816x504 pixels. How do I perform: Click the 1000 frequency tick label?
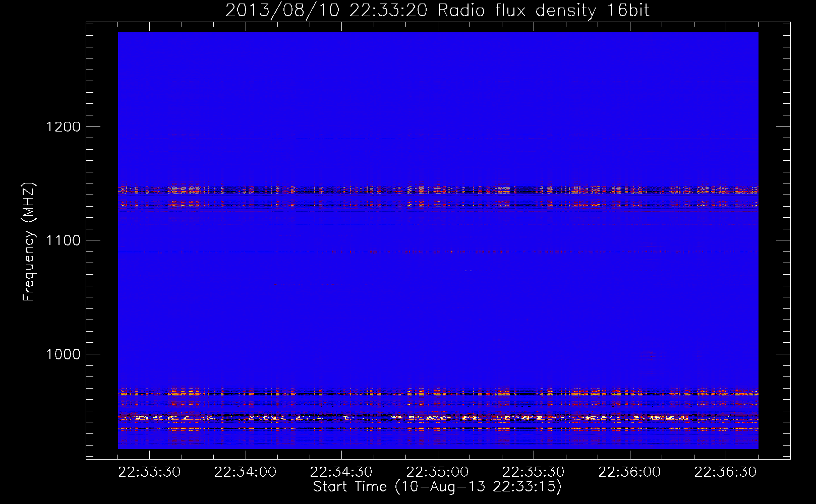(64, 354)
